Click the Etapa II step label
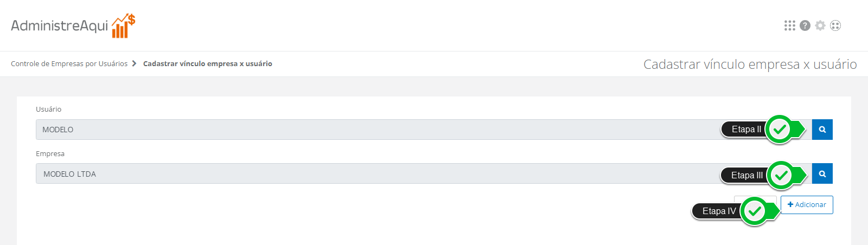Image resolution: width=868 pixels, height=245 pixels. pos(746,130)
